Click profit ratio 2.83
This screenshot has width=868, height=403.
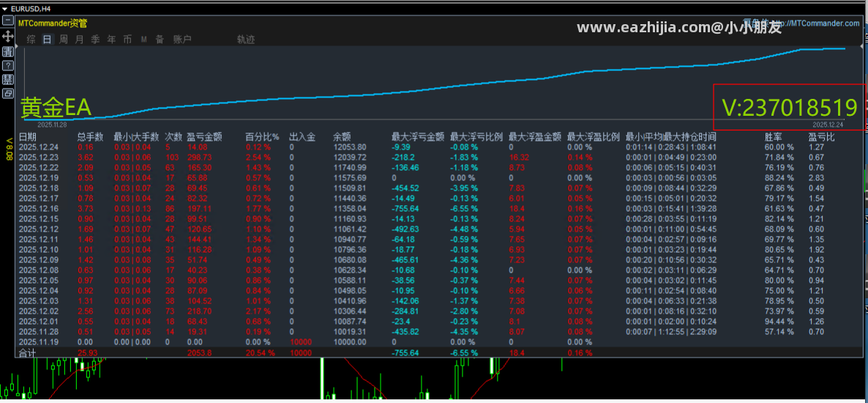point(816,178)
